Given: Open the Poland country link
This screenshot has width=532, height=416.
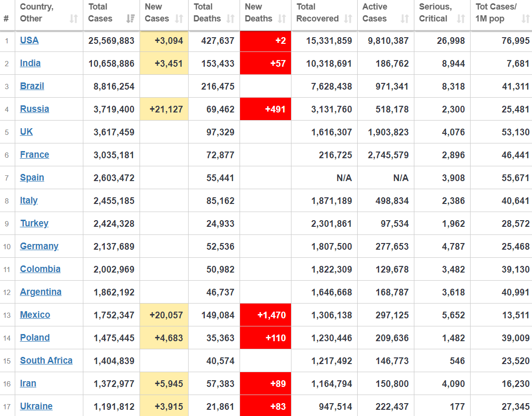Looking at the screenshot, I should pyautogui.click(x=35, y=337).
